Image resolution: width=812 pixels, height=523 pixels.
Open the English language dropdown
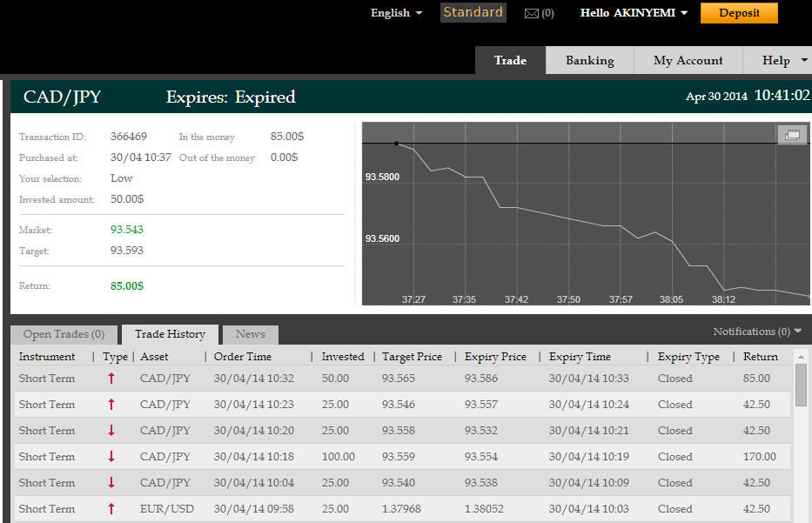pos(396,13)
